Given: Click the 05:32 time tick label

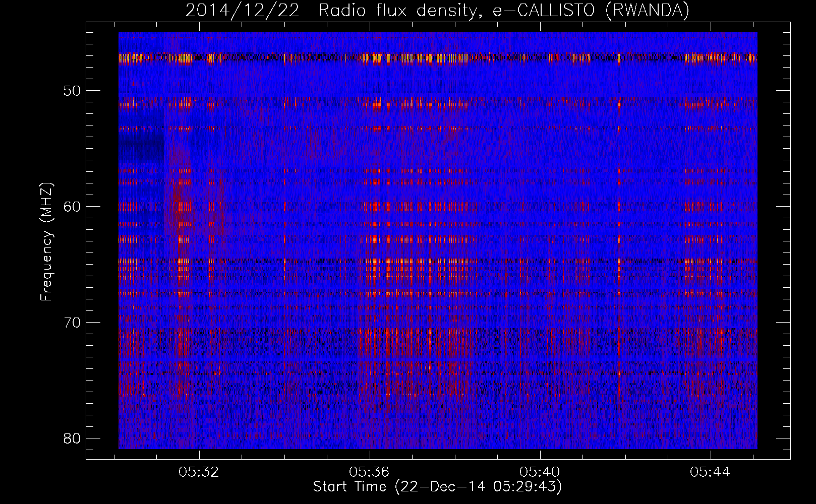Looking at the screenshot, I should click(x=199, y=472).
